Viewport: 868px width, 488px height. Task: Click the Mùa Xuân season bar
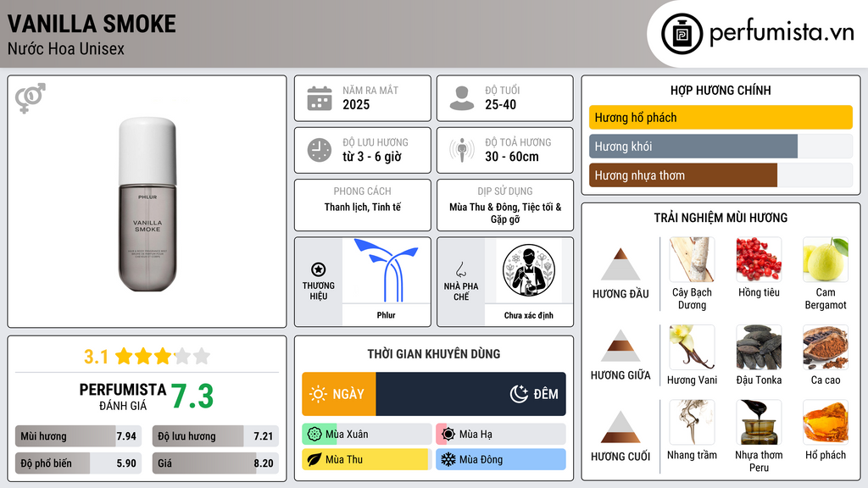(x=367, y=435)
